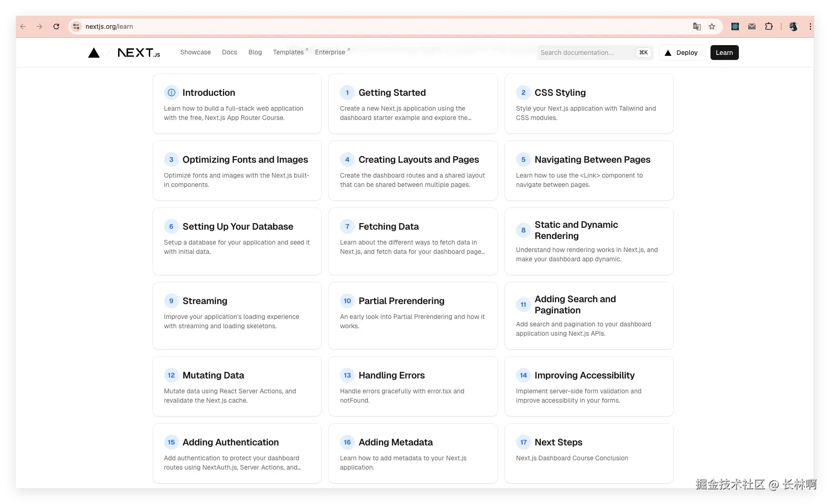Click chapter 12 badge for Mutating Data
Viewport: 830px width, 504px height.
coord(171,375)
